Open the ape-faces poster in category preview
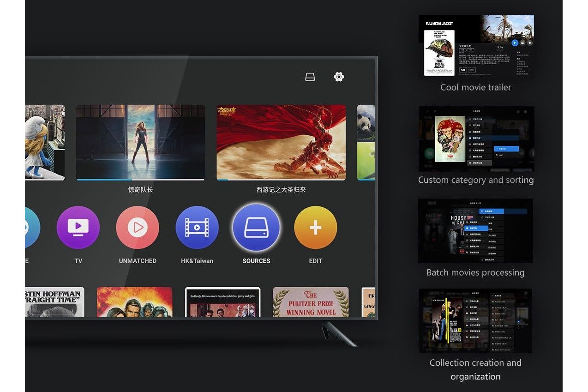This screenshot has width=588, height=392. [450, 139]
